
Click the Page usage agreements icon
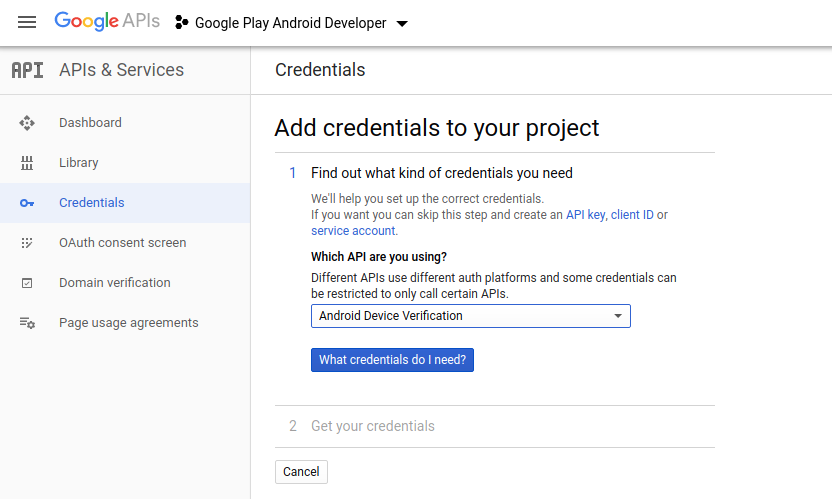click(x=27, y=323)
